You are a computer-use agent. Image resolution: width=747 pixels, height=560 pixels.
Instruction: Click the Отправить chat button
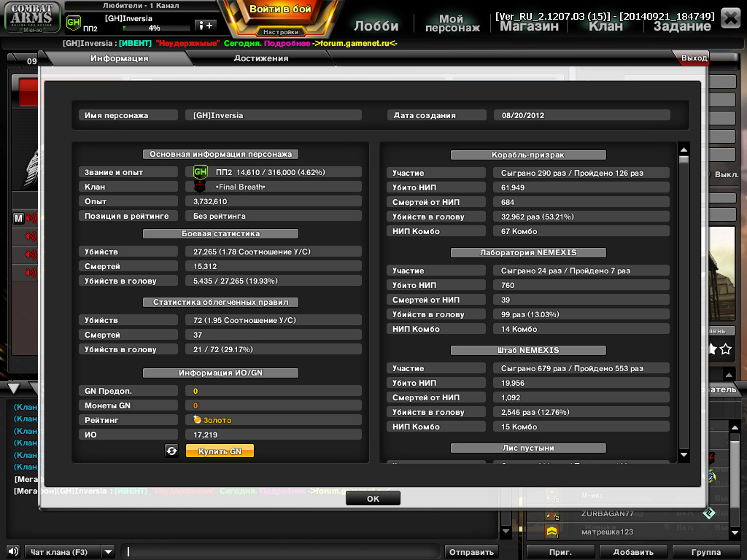pos(471,552)
